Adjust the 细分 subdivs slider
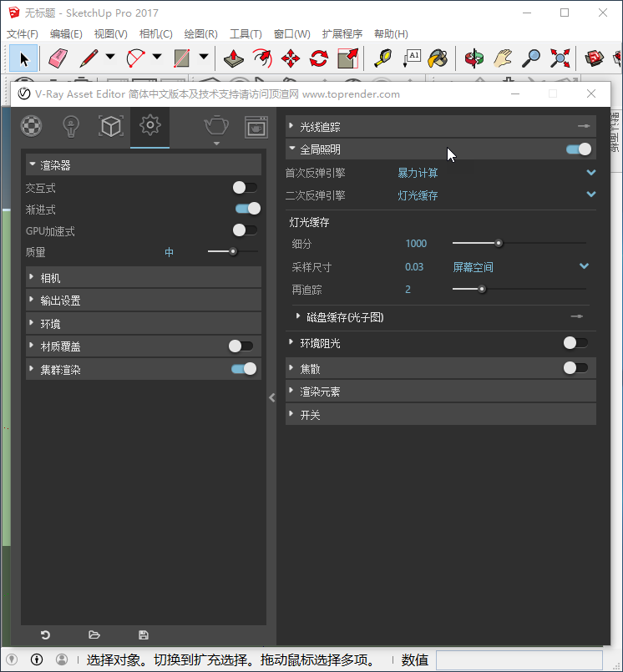The image size is (623, 672). tap(499, 244)
